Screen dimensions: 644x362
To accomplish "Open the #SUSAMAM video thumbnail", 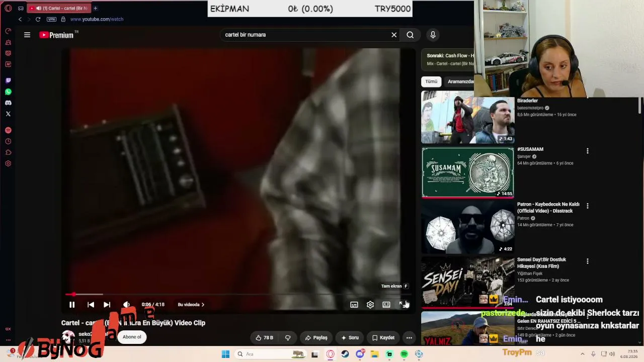I will [x=468, y=172].
